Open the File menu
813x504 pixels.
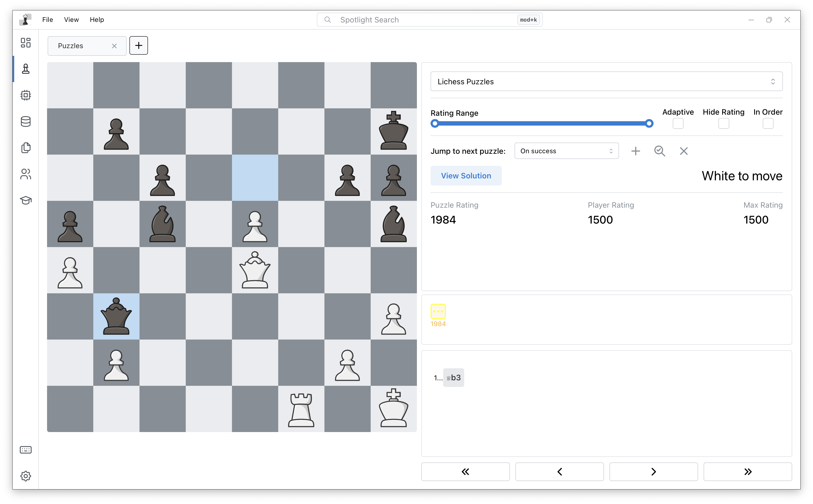48,20
